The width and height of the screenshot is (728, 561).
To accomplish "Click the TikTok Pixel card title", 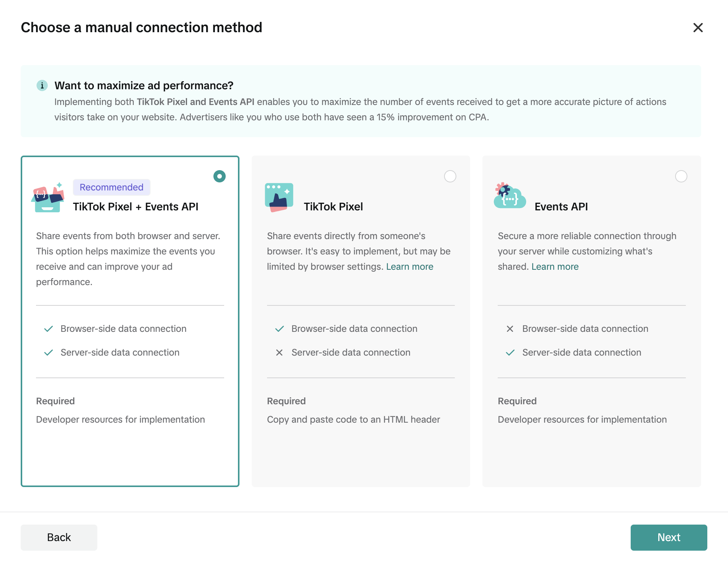I will pos(333,207).
